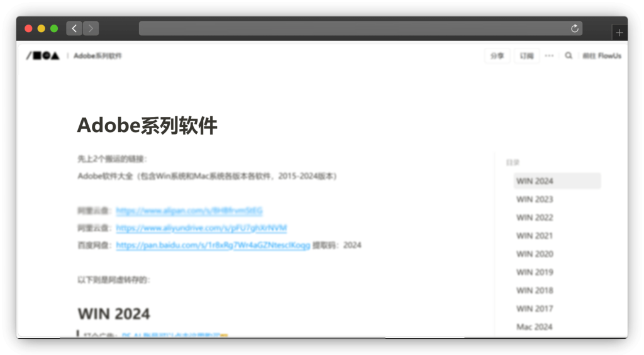Reload the page with the refresh icon
Viewport: 644px width, 355px height.
575,28
